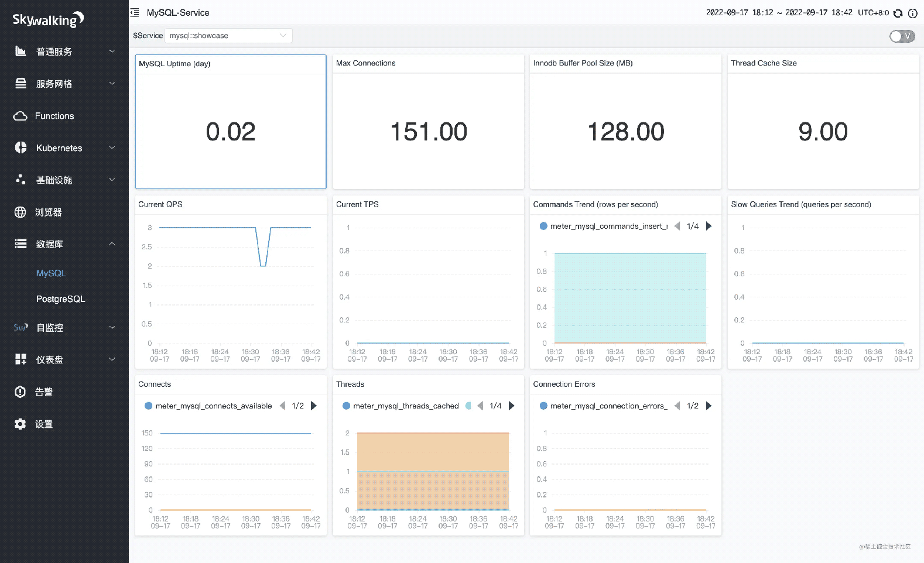Image resolution: width=924 pixels, height=563 pixels.
Task: Toggle meter_mysql_threads_cached legend series
Action: tap(405, 406)
